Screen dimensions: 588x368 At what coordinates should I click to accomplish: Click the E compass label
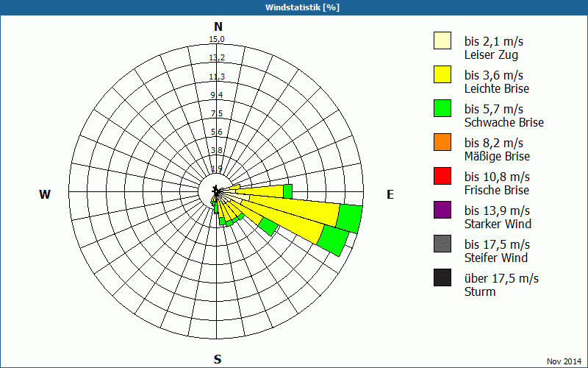[x=390, y=194]
